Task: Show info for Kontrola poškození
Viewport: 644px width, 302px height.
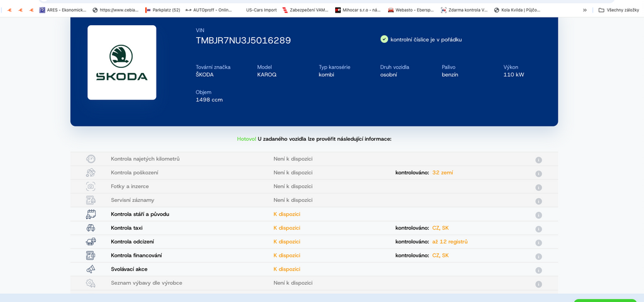Action: (538, 174)
